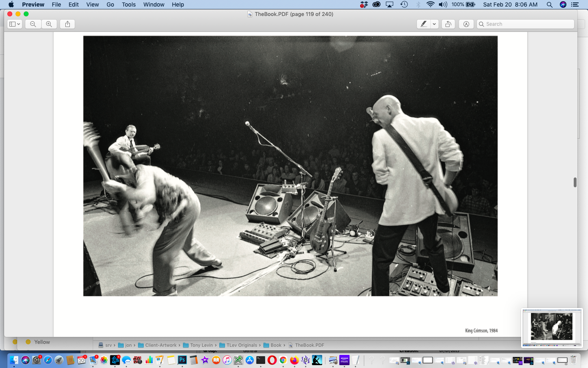This screenshot has width=588, height=368.
Task: Open Calendar from the Dock
Action: coord(81,360)
